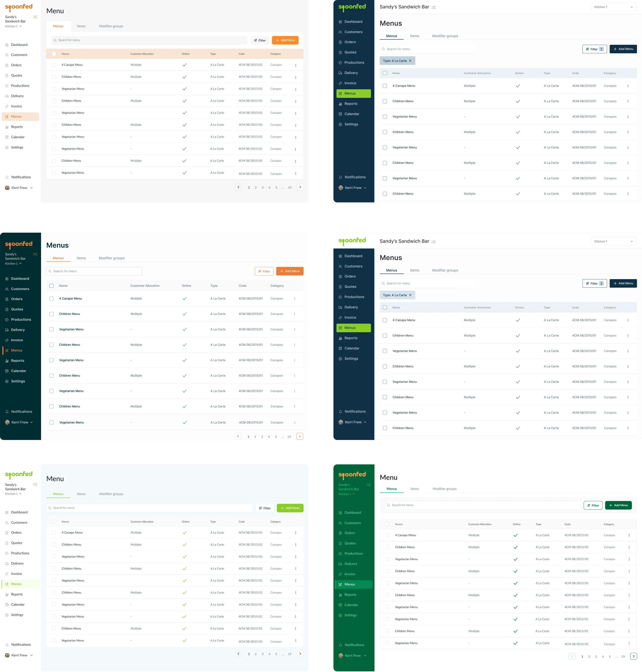Switch to Modifier groups tab in peach-themed mockup
The height and width of the screenshot is (672, 642).
[x=111, y=26]
